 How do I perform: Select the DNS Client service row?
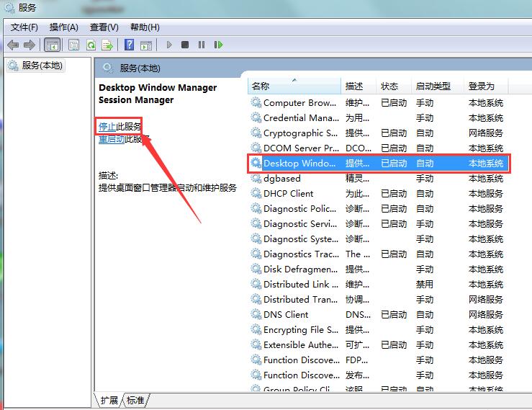click(x=379, y=315)
